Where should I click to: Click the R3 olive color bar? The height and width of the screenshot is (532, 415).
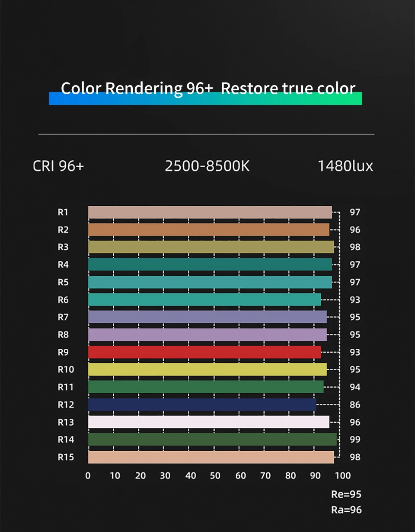211,247
